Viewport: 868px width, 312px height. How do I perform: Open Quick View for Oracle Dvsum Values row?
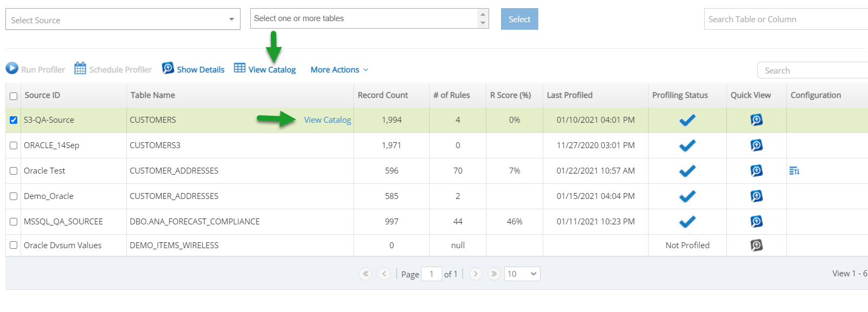point(757,245)
